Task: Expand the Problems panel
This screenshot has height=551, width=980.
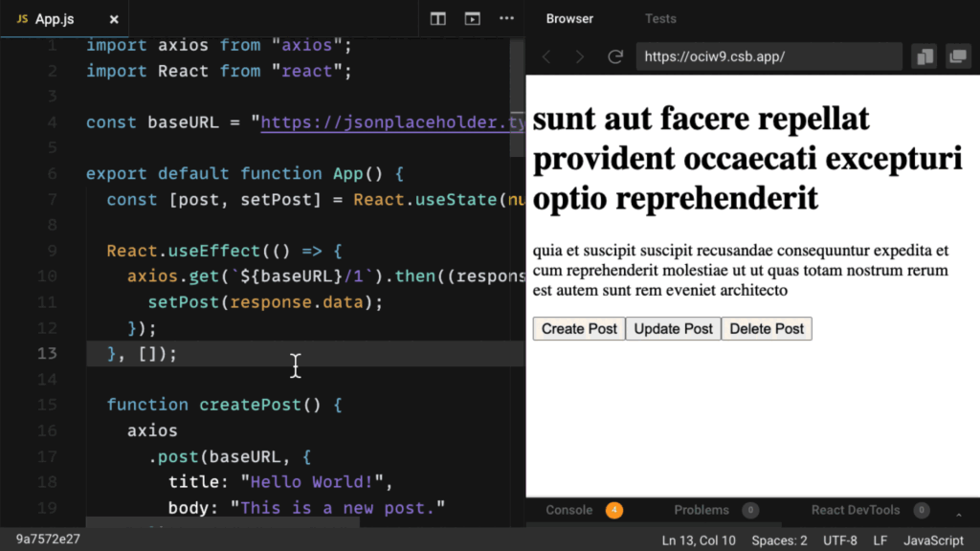Action: (702, 511)
